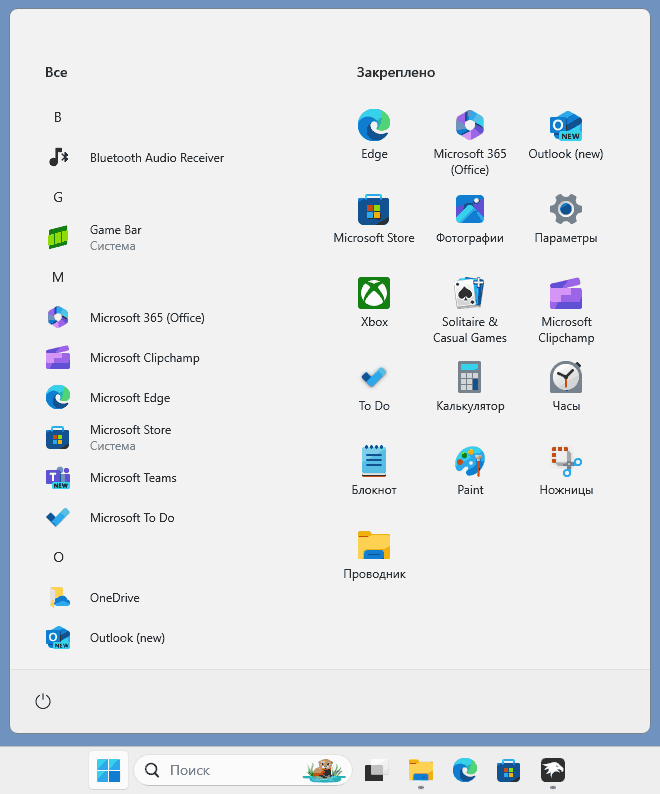Select the M letter group header
The image size is (660, 794).
[x=58, y=277]
